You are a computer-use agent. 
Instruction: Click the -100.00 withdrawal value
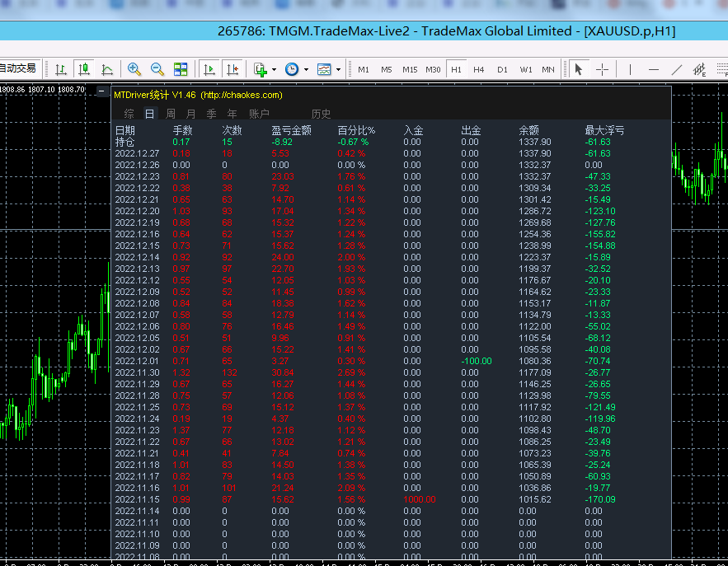point(477,361)
